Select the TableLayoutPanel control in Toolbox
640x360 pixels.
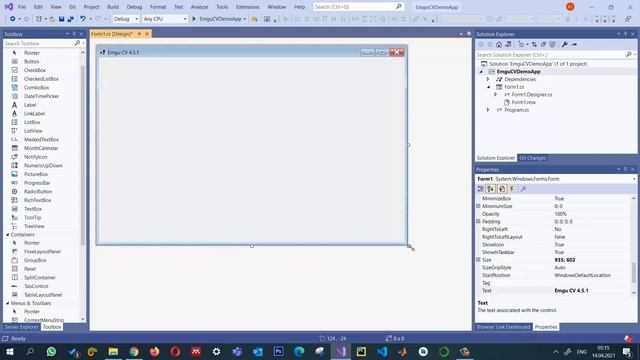(x=43, y=295)
